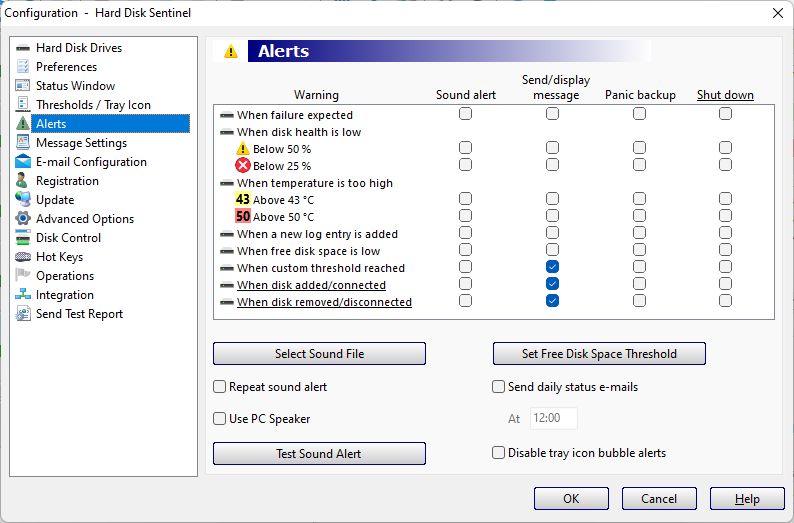
Task: Uncheck Send/display message for disk added/connected
Action: pyautogui.click(x=552, y=284)
